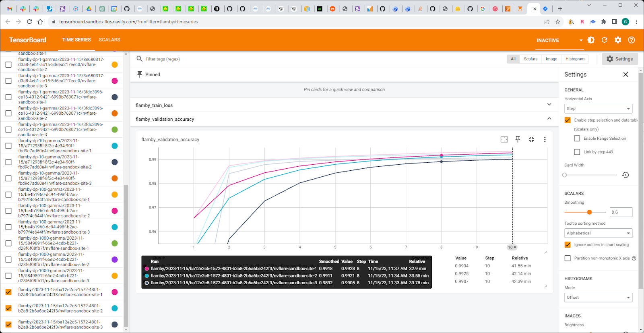Click the Smoothing slider handle
This screenshot has height=333, width=644.
(x=589, y=212)
